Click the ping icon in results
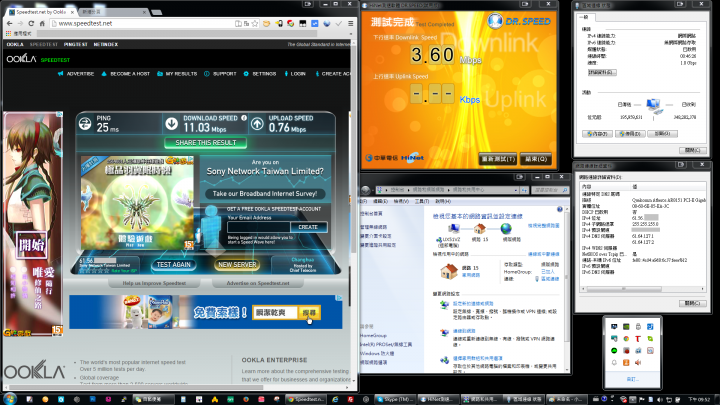This screenshot has height=405, width=720. 85,124
